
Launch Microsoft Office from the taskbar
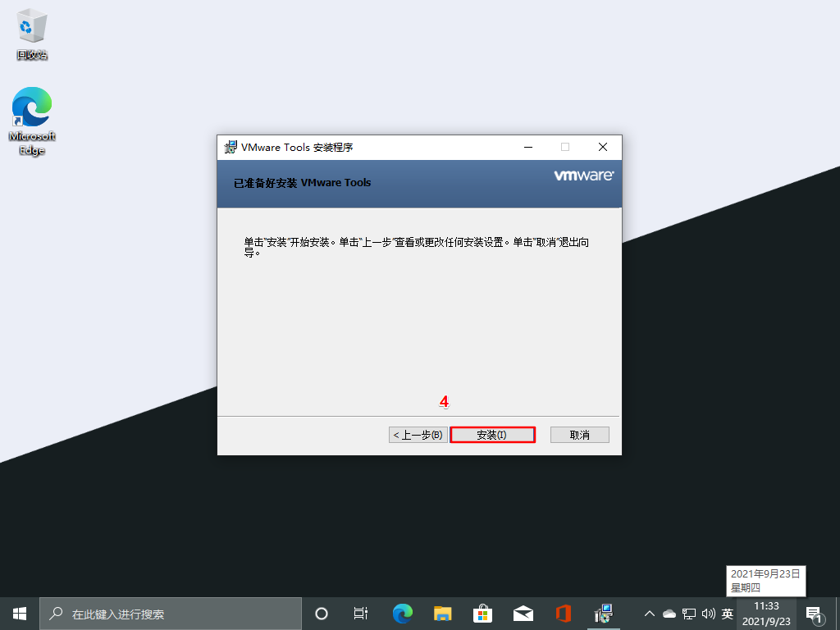pyautogui.click(x=564, y=613)
